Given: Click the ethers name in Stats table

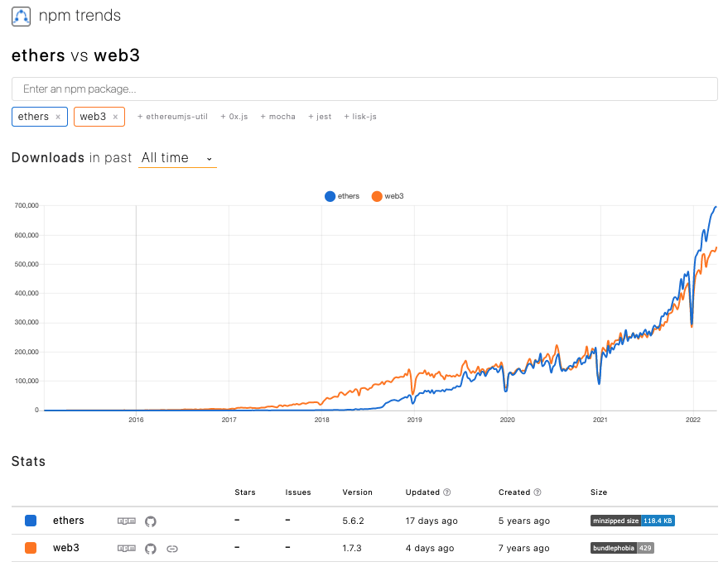Looking at the screenshot, I should point(68,521).
